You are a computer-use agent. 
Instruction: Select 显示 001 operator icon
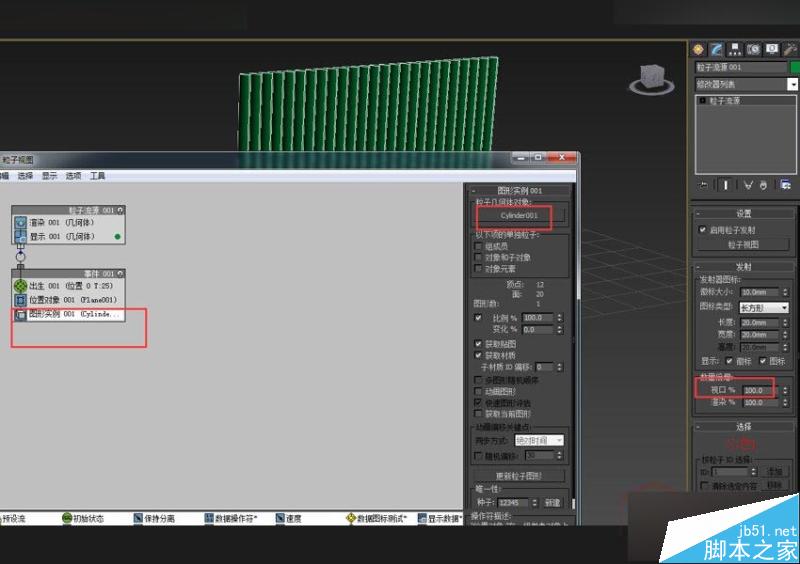[20, 236]
